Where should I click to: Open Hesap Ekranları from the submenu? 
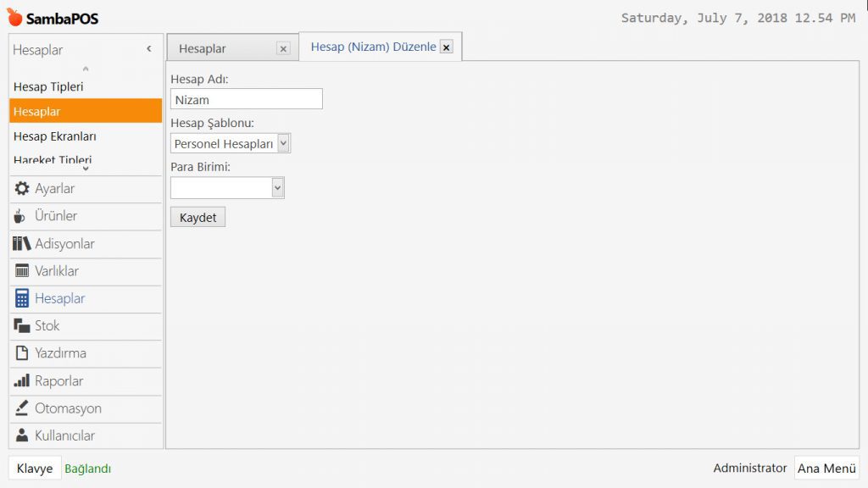click(55, 136)
